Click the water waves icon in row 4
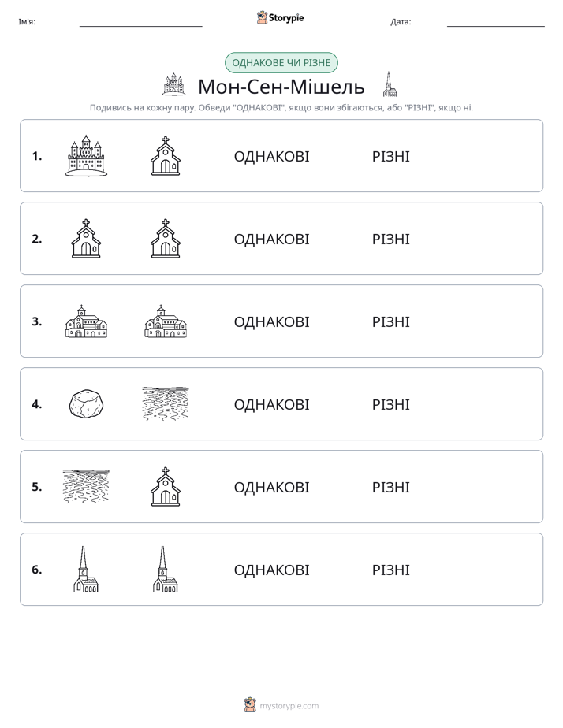 pyautogui.click(x=166, y=404)
